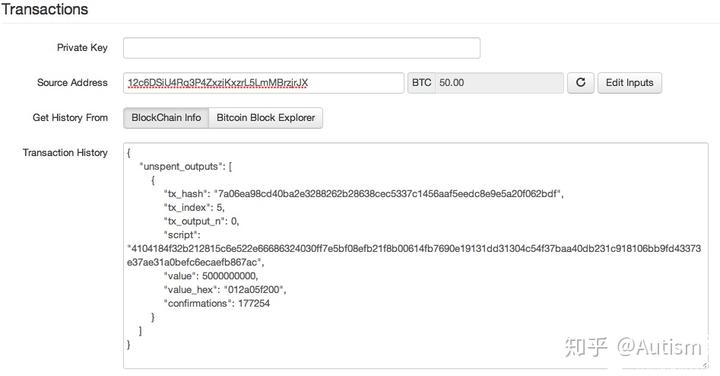Click the Private Key label
This screenshot has height=376, width=720.
click(82, 48)
